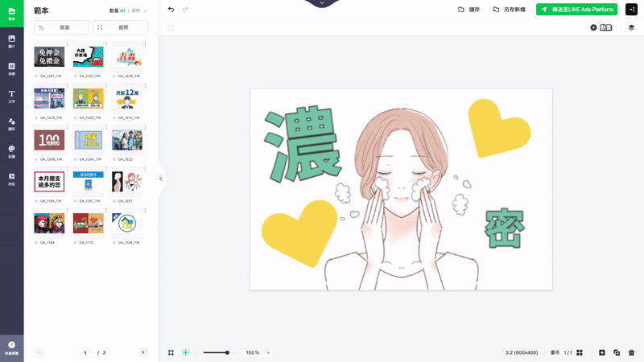Switch to the 範本 templates tab
Image resolution: width=644 pixels, height=362 pixels.
11,14
